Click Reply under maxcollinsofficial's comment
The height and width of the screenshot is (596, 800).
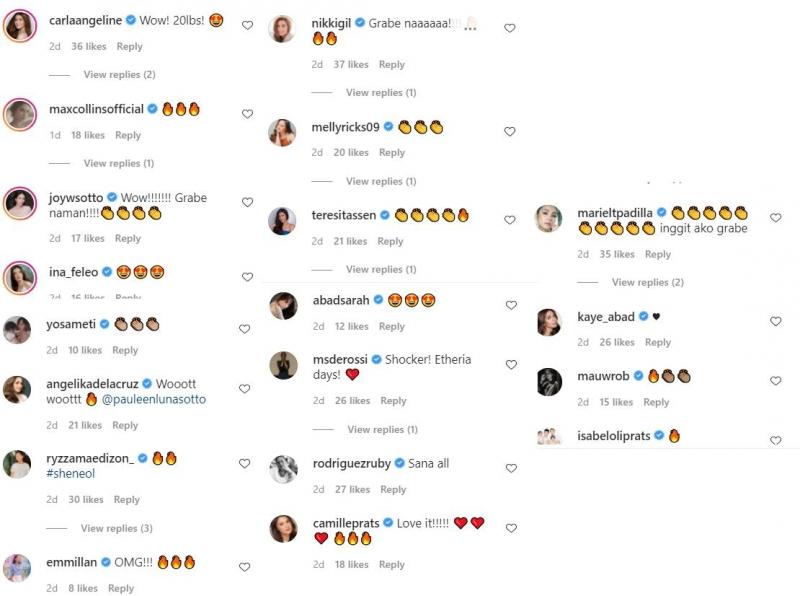coord(128,135)
